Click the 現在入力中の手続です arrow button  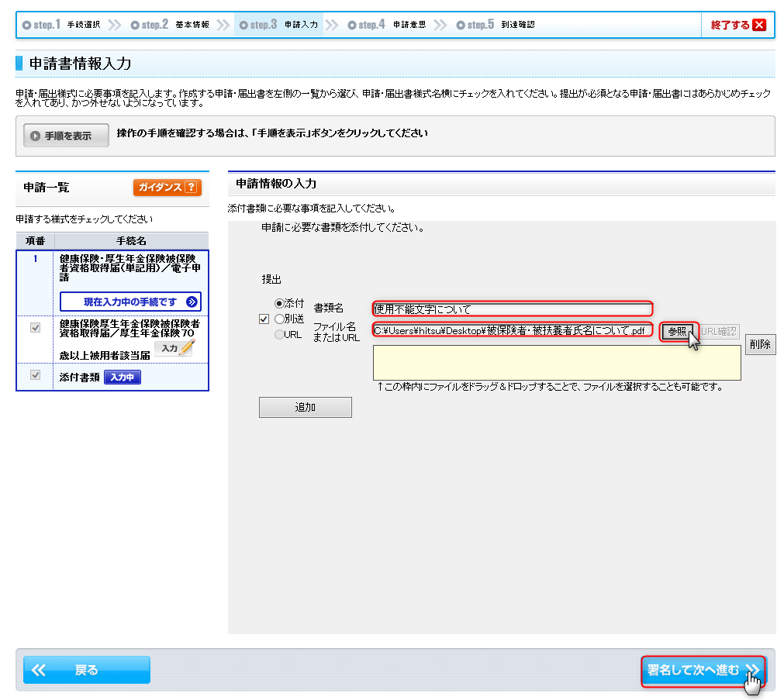click(142, 302)
